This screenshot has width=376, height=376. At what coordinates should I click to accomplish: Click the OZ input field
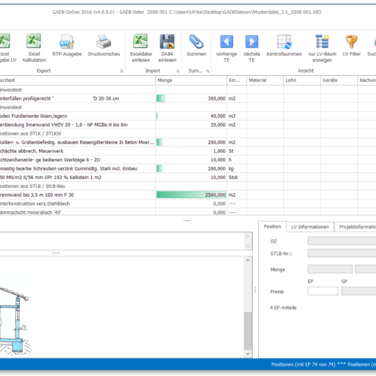(x=342, y=241)
